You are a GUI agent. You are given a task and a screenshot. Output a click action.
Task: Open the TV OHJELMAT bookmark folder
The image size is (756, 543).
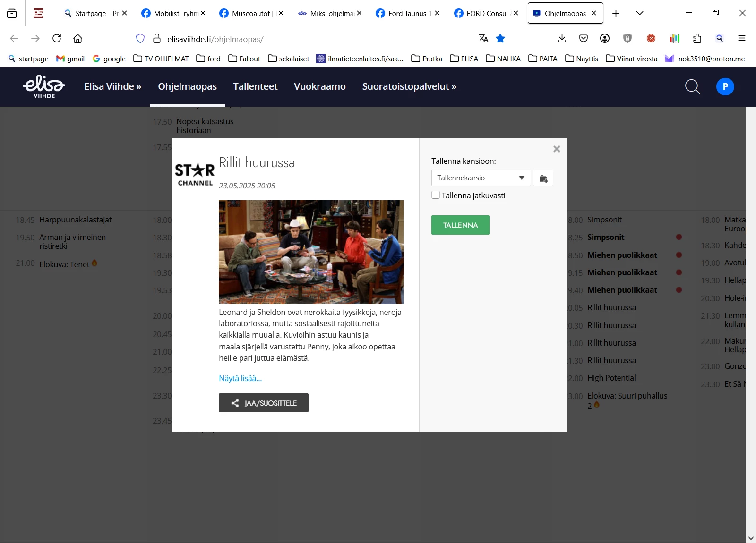161,59
